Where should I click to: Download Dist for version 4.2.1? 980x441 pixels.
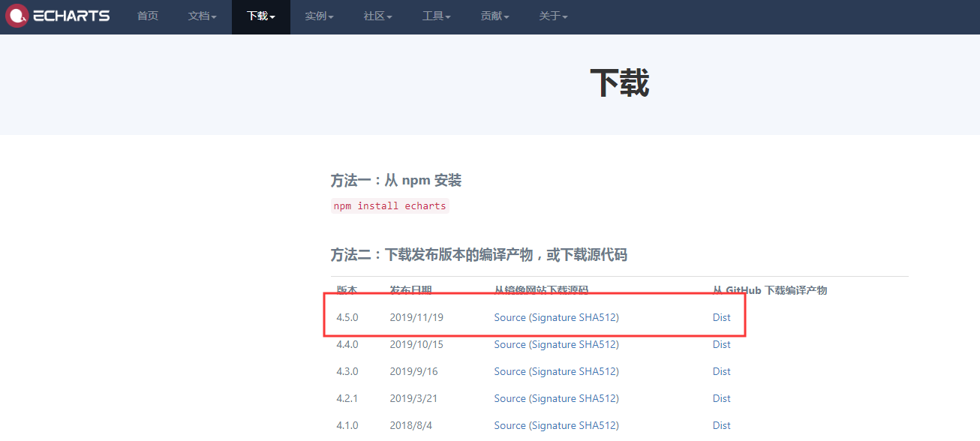pyautogui.click(x=721, y=398)
